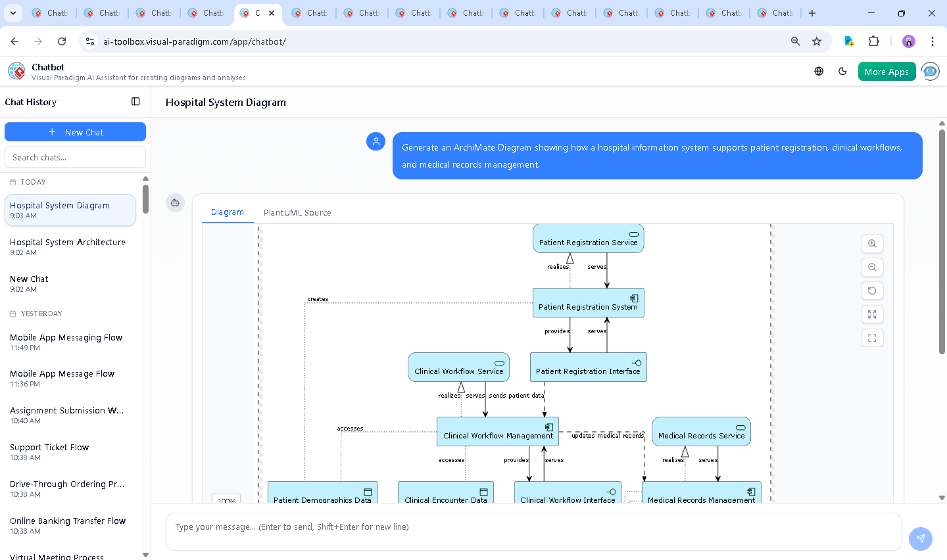The height and width of the screenshot is (560, 947).
Task: Enter fullscreen mode via frame icon
Action: click(872, 338)
